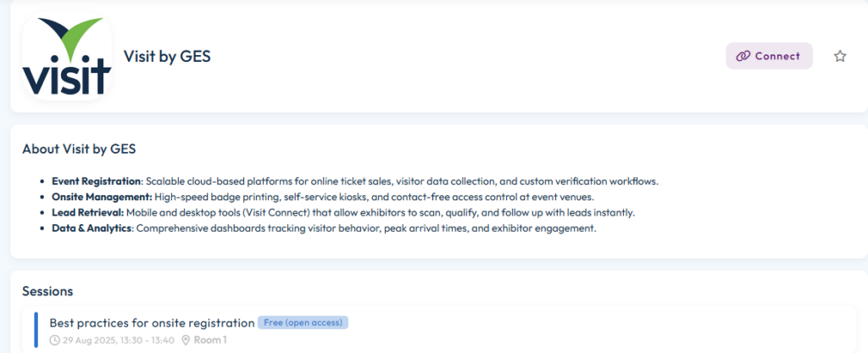The width and height of the screenshot is (868, 353).
Task: Click the "Lead Retrieval:" bullet text
Action: 88,213
